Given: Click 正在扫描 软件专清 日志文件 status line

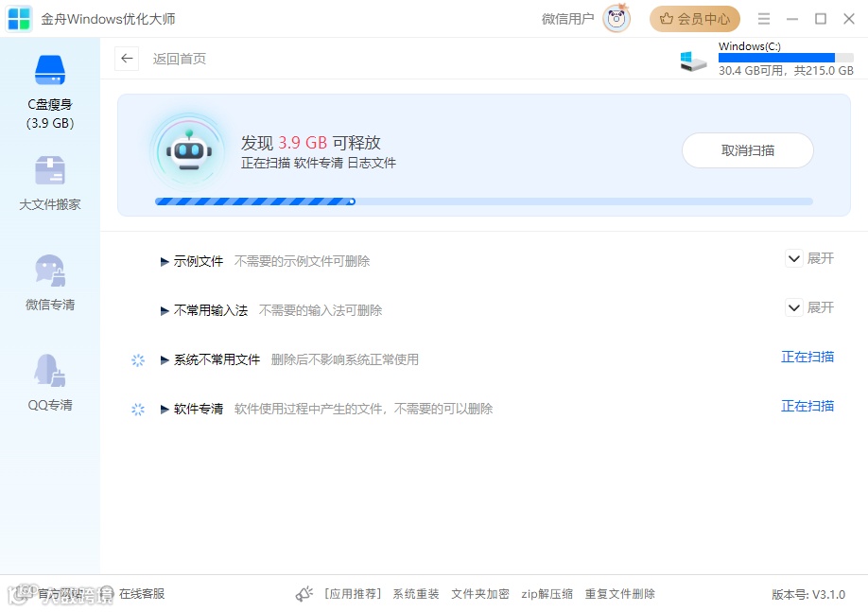Looking at the screenshot, I should [319, 163].
